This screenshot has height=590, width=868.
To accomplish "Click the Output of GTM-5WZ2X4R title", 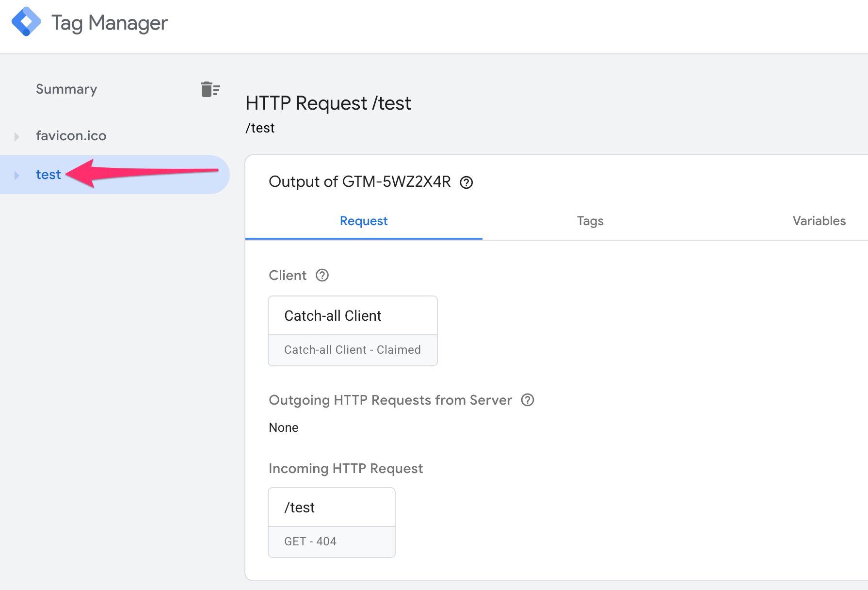I will (359, 182).
